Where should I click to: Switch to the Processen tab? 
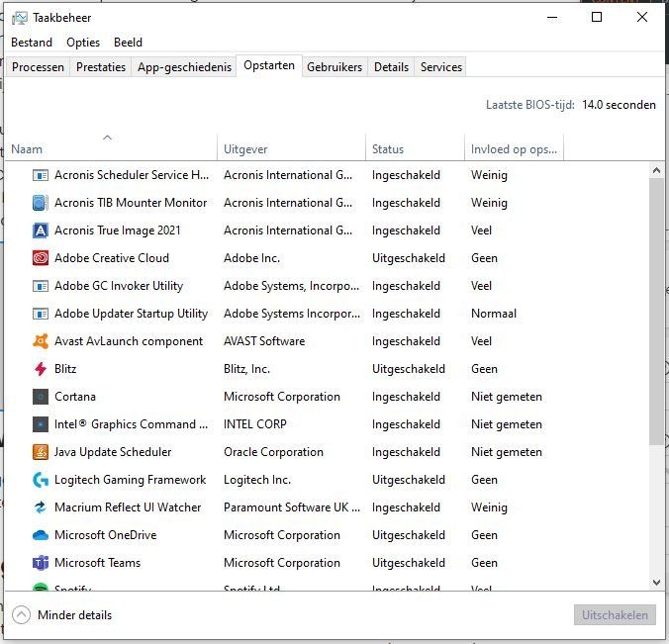pos(38,67)
